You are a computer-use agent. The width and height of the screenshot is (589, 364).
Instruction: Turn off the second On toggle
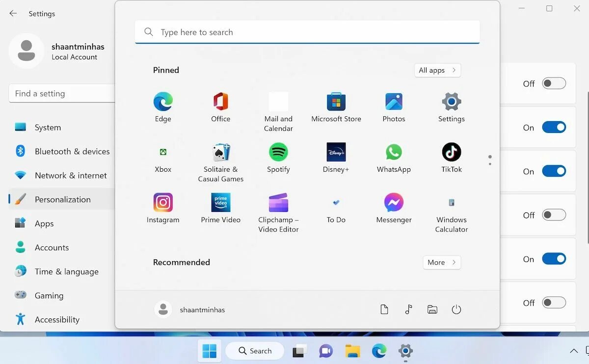point(554,171)
